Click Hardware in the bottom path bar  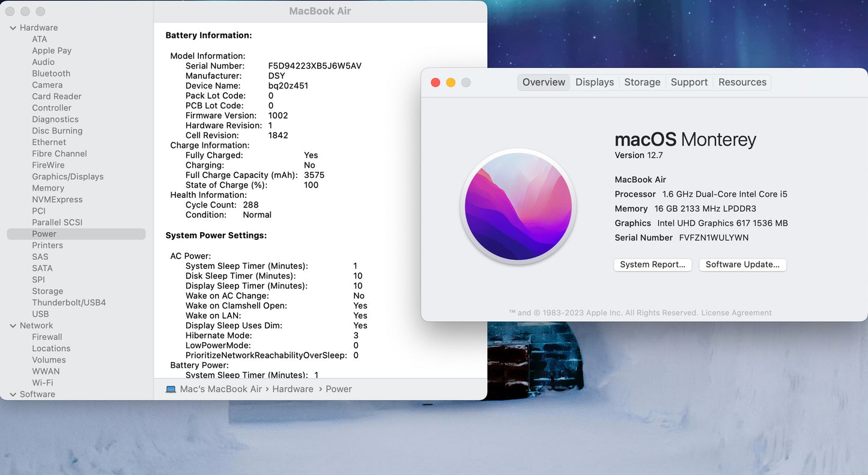pos(293,389)
